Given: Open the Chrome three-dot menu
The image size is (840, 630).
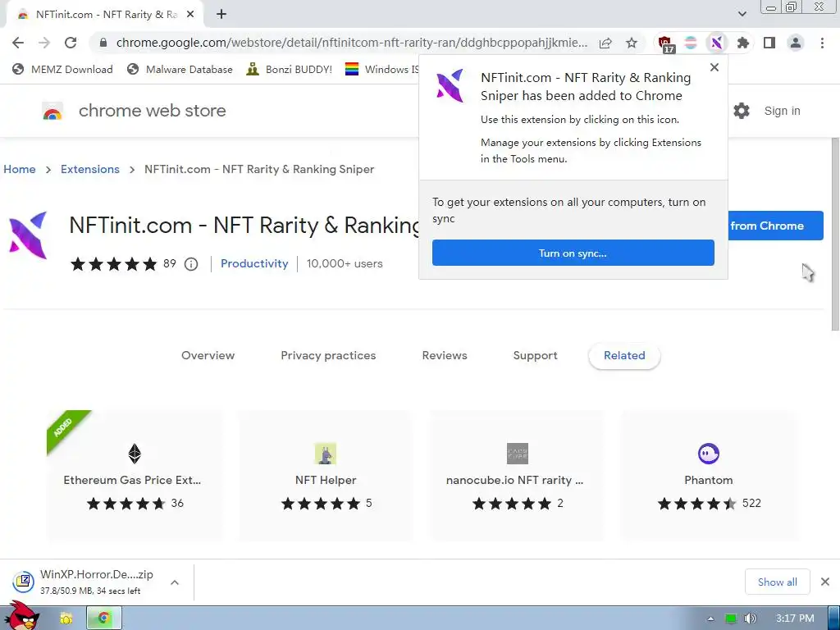Looking at the screenshot, I should 822,43.
